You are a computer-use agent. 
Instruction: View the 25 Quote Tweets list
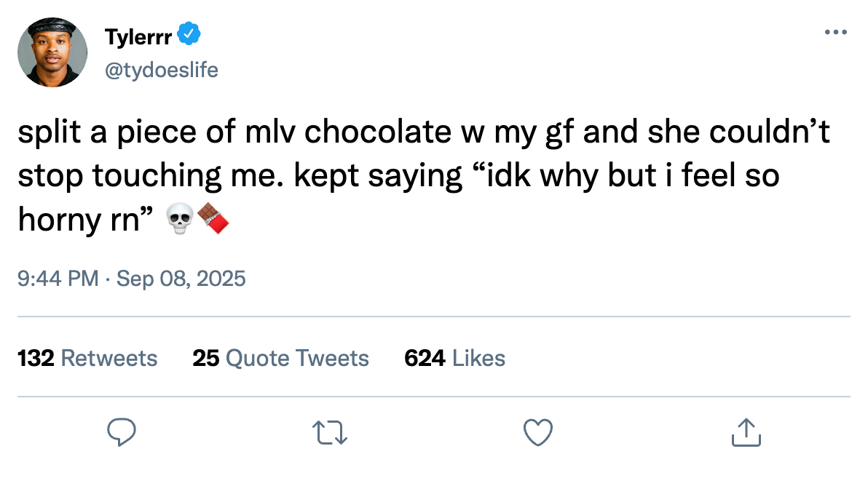point(280,358)
